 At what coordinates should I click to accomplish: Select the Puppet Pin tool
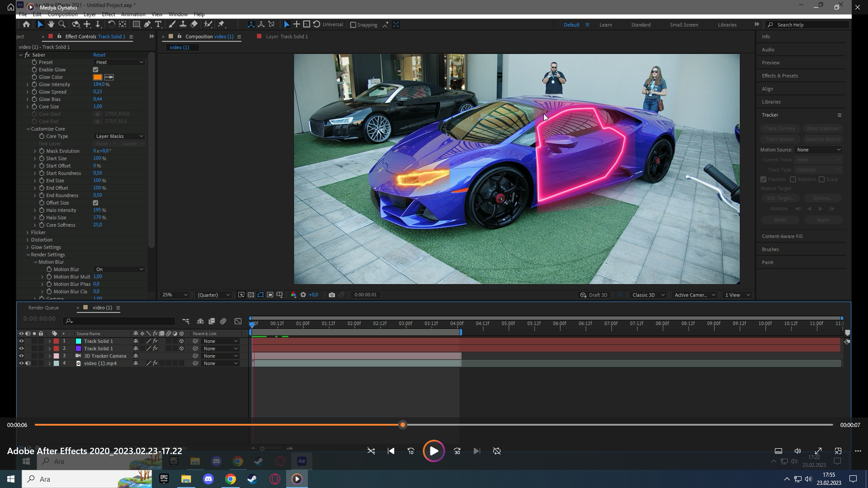[x=222, y=24]
